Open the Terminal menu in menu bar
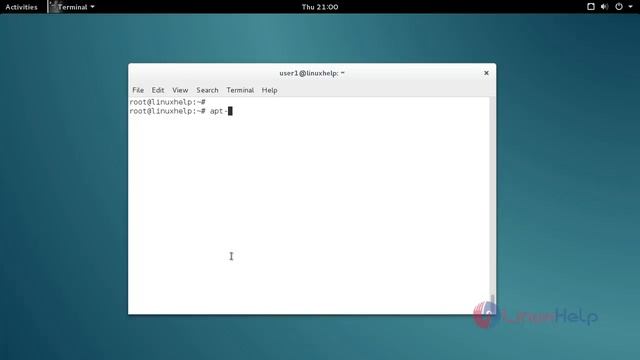Viewport: 640px width, 360px height. [x=240, y=90]
